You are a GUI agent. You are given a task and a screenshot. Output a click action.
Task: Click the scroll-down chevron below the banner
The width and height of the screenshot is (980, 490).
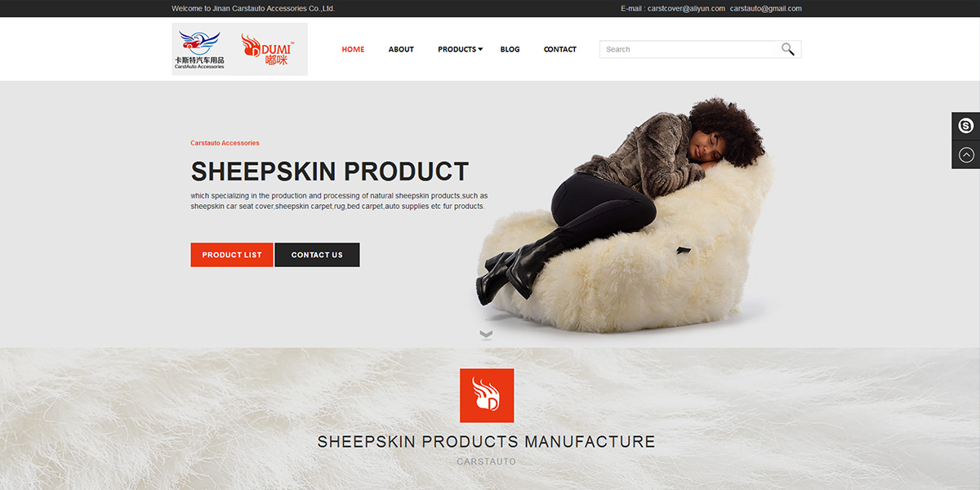point(486,334)
